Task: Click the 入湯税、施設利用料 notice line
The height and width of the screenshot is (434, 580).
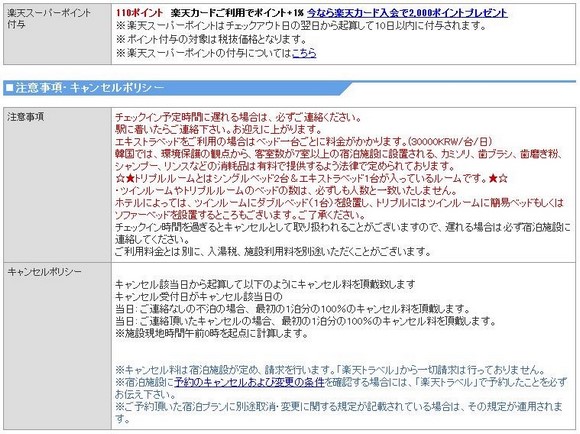Action: tap(273, 252)
